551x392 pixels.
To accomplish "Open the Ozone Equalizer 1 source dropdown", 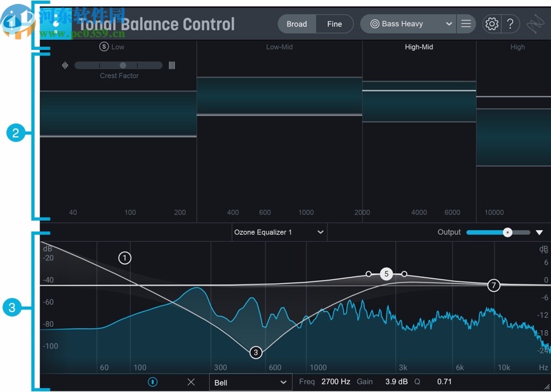I will coord(278,232).
